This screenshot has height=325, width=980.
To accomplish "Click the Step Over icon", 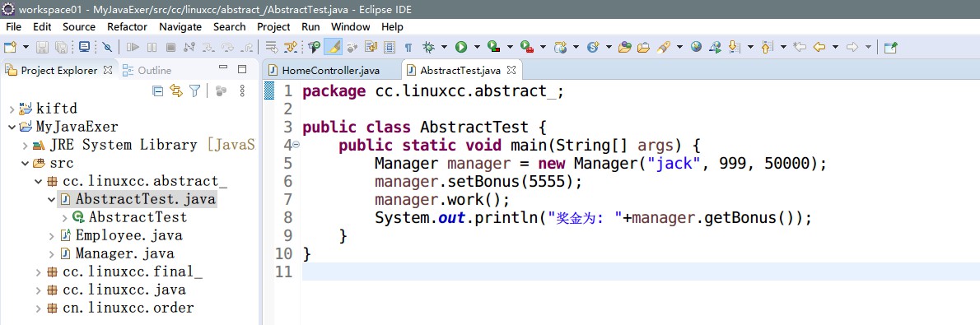I will click(228, 47).
